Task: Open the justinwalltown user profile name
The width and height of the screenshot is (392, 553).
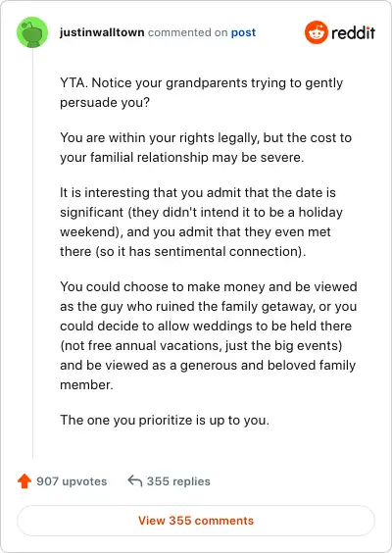Action: 102,32
